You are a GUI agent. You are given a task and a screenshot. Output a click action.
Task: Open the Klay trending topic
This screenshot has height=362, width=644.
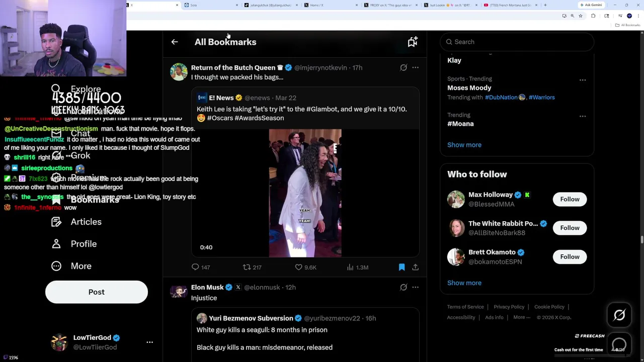tap(454, 60)
